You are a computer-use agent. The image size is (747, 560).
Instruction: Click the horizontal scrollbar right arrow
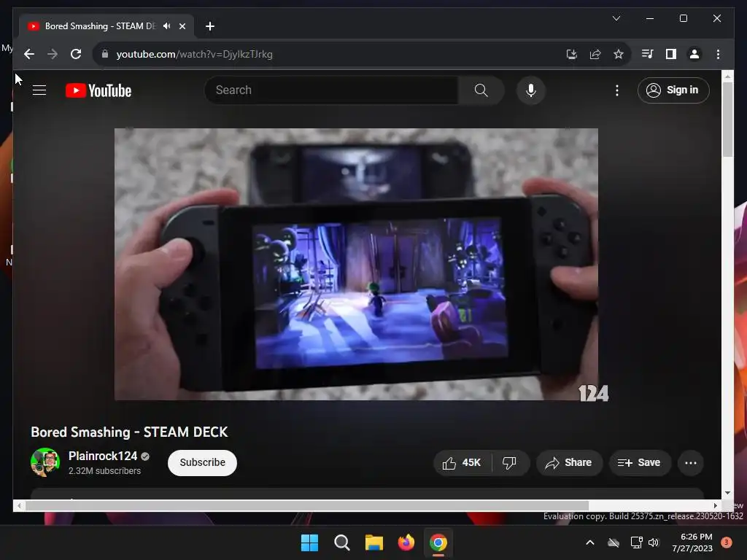pyautogui.click(x=715, y=506)
